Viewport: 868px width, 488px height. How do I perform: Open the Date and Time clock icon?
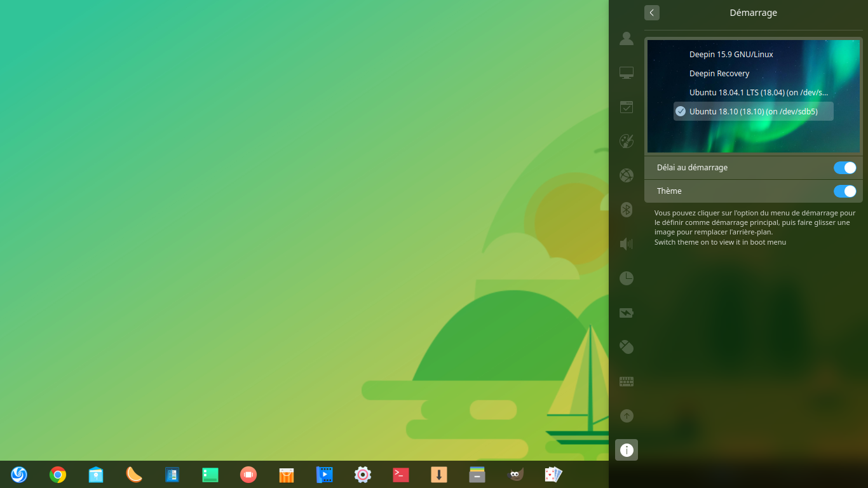click(627, 278)
